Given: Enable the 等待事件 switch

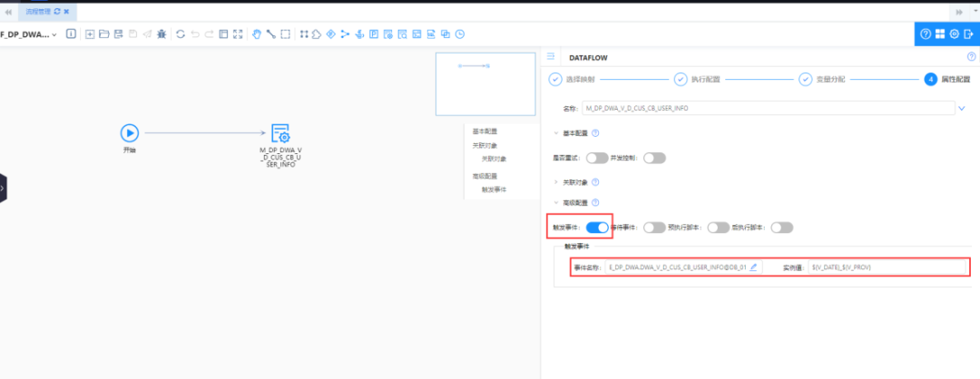Looking at the screenshot, I should point(654,228).
